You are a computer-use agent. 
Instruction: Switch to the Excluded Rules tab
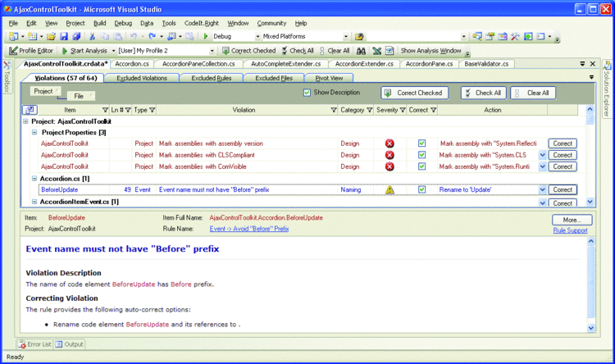tap(212, 78)
